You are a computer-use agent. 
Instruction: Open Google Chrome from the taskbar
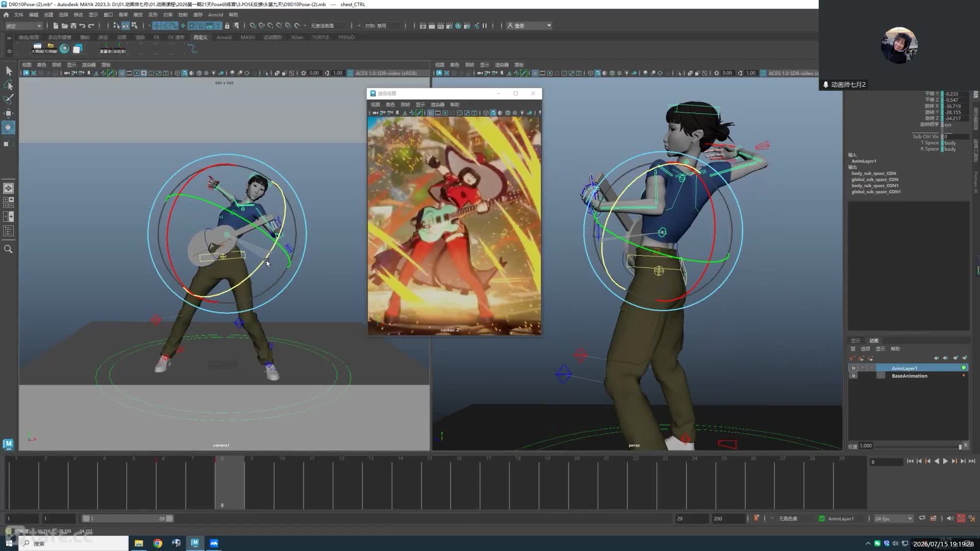[158, 543]
